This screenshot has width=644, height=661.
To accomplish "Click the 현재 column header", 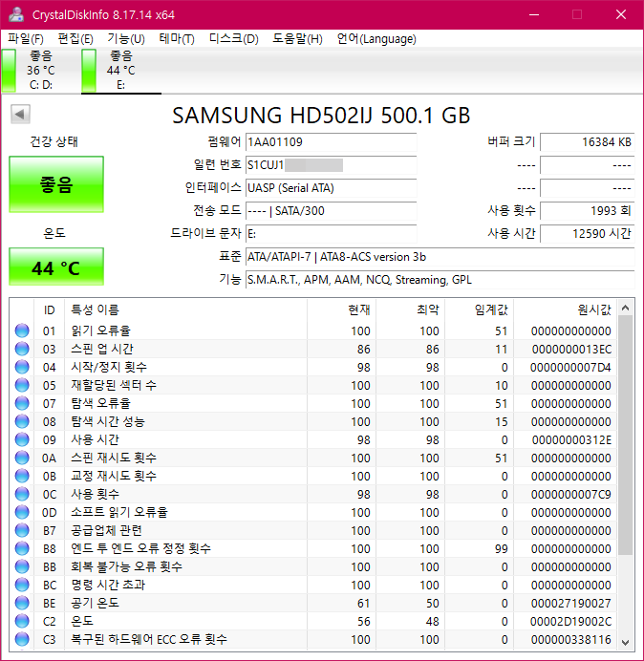I will (x=341, y=309).
